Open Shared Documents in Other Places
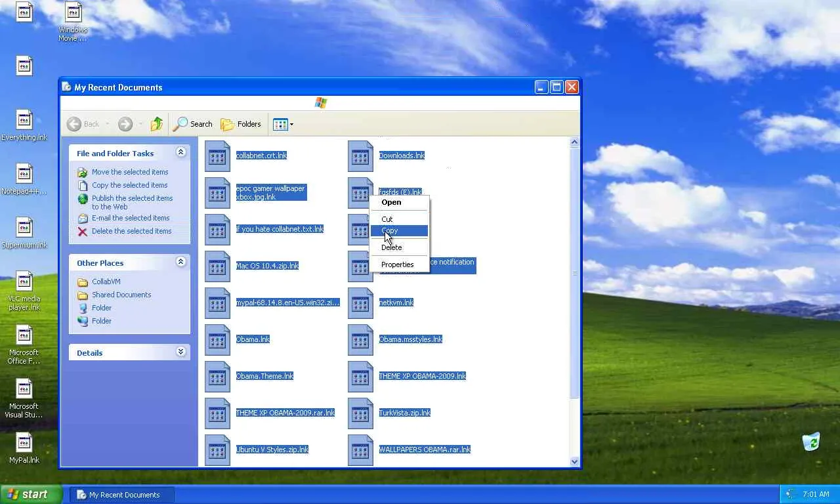 [121, 295]
